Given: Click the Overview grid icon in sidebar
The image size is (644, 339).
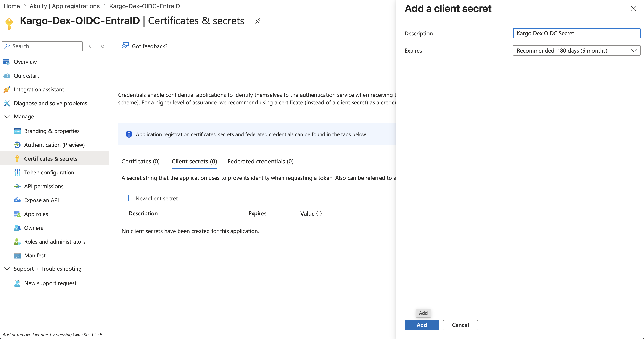Looking at the screenshot, I should 6,62.
